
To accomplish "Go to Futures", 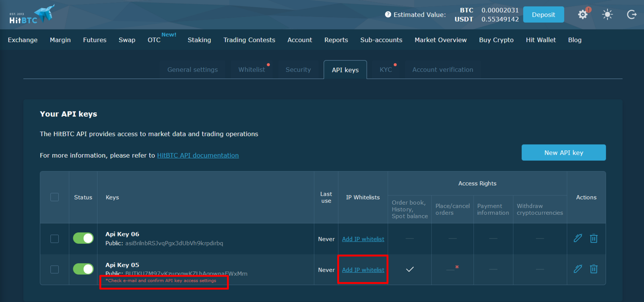I will pyautogui.click(x=95, y=40).
